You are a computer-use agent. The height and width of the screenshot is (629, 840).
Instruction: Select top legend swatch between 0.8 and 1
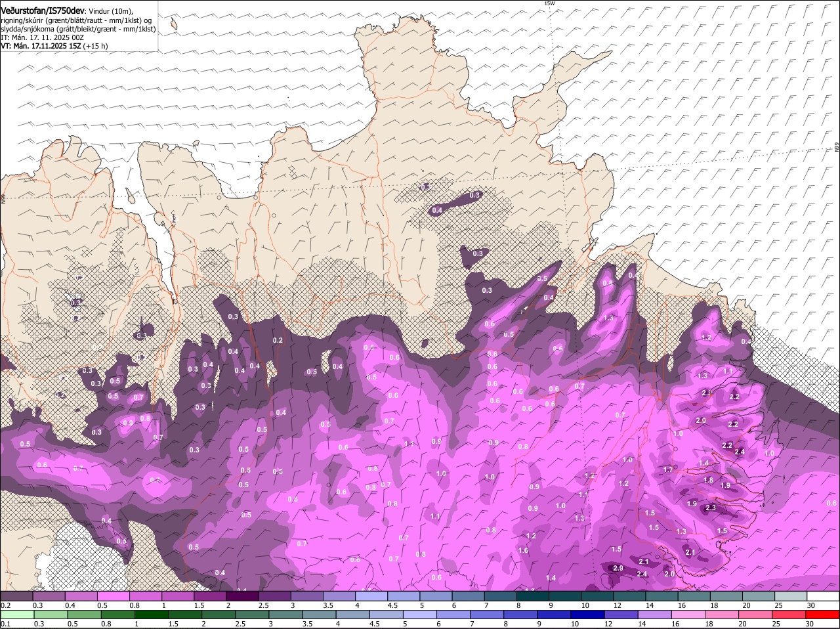146,596
